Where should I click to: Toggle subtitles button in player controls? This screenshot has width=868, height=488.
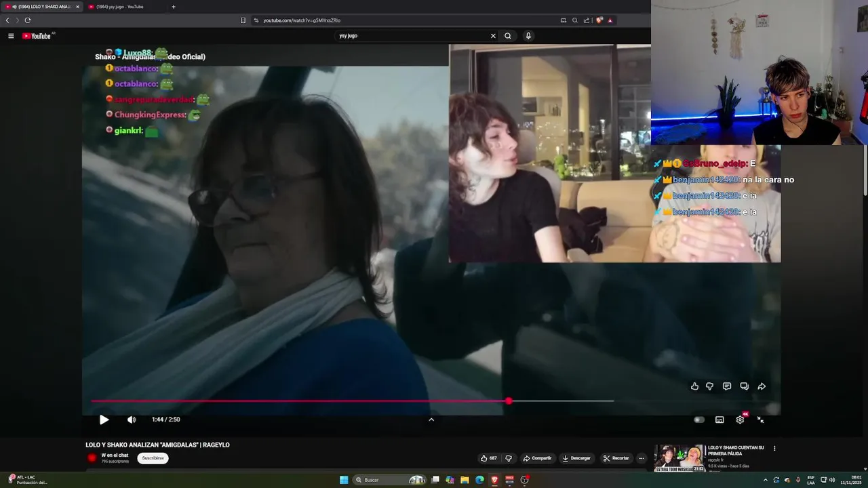coord(719,420)
